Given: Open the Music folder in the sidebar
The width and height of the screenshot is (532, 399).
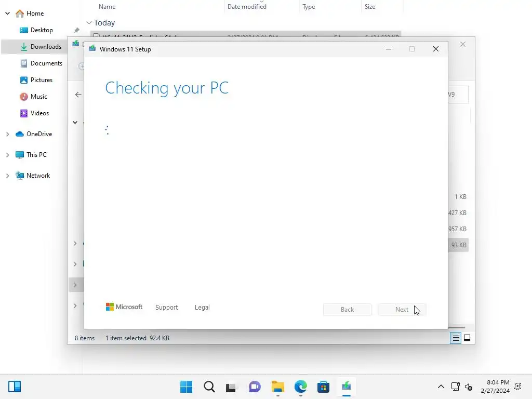Looking at the screenshot, I should (34, 96).
